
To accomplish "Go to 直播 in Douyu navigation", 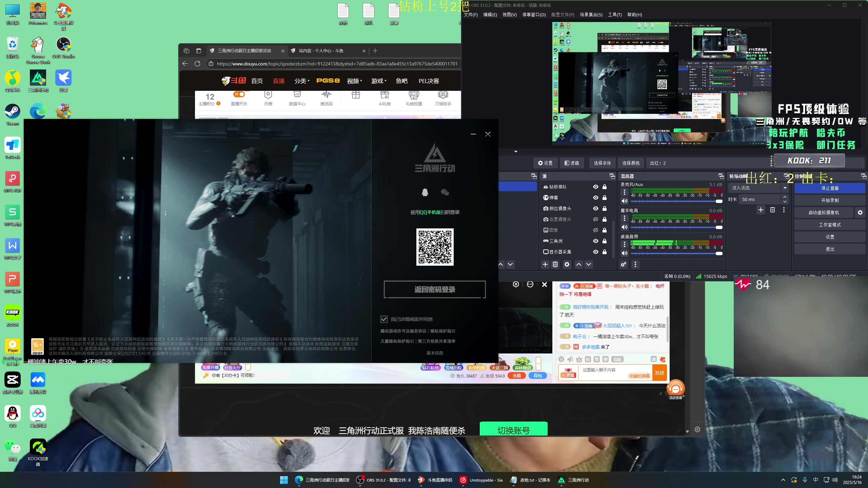I will [279, 81].
